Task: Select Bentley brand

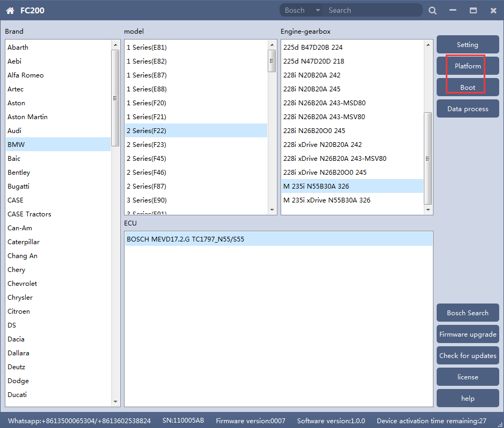Action: point(58,173)
